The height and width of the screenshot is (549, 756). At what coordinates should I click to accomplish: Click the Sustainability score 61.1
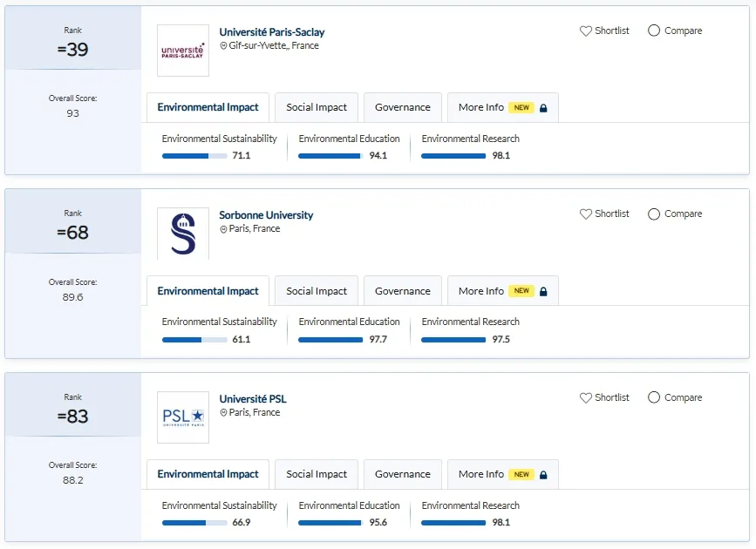(x=241, y=339)
